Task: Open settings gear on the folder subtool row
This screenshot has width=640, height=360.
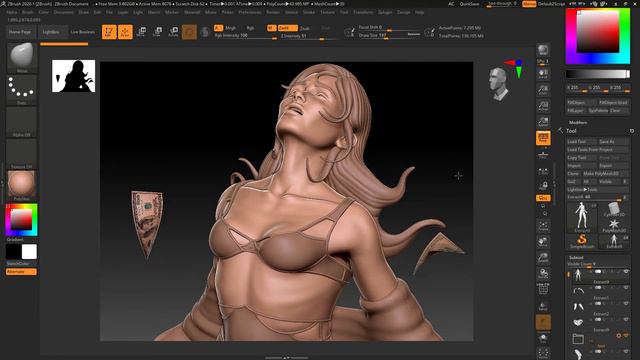Action: [x=619, y=336]
